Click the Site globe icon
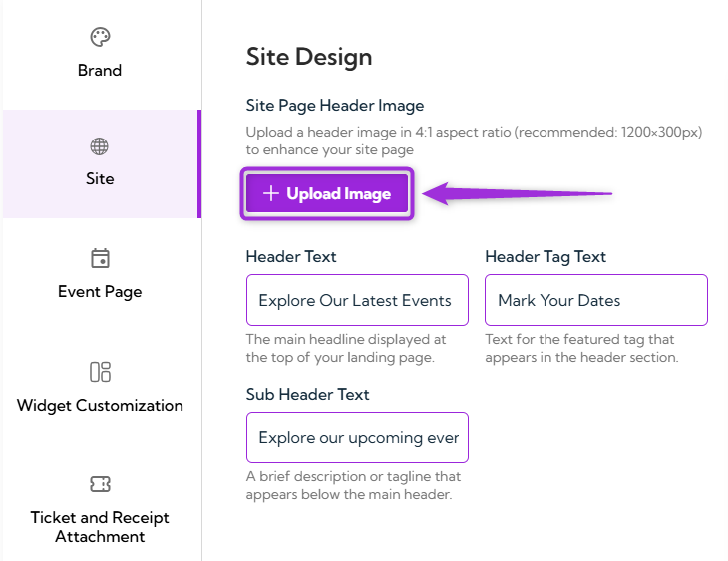 pos(100,146)
